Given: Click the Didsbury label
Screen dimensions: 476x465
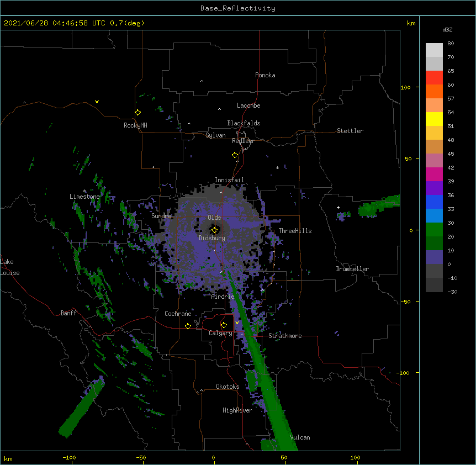Looking at the screenshot, I should [x=212, y=238].
